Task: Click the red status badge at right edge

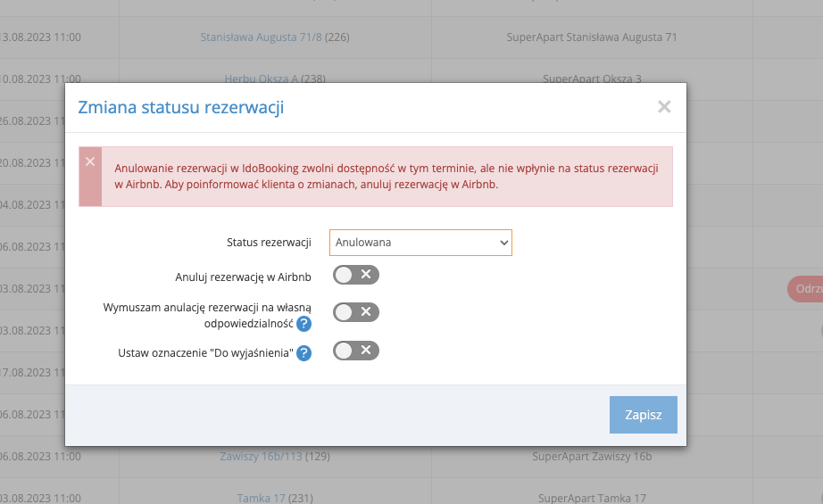Action: coord(806,289)
